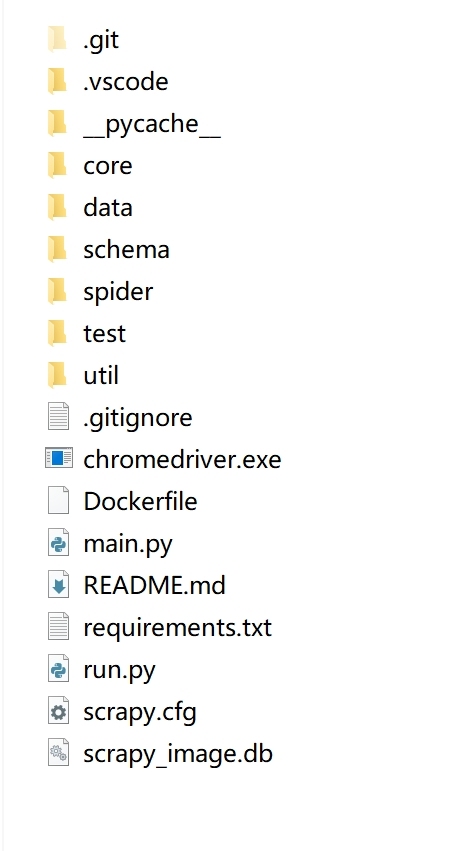The image size is (475, 851).
Task: Click the util folder name
Action: coord(101,375)
